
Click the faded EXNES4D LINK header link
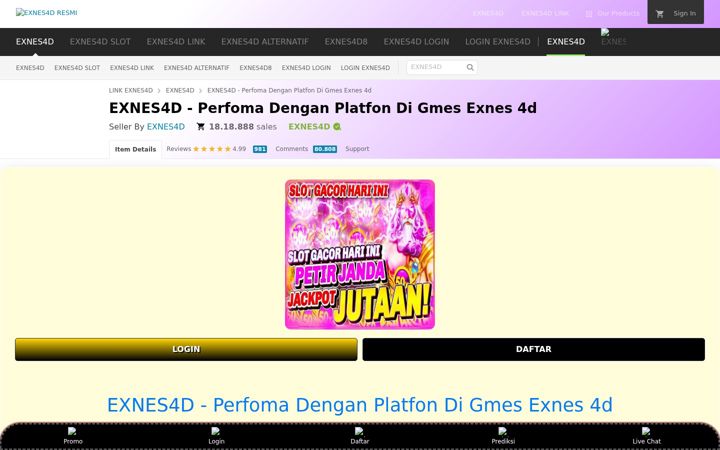tap(545, 13)
